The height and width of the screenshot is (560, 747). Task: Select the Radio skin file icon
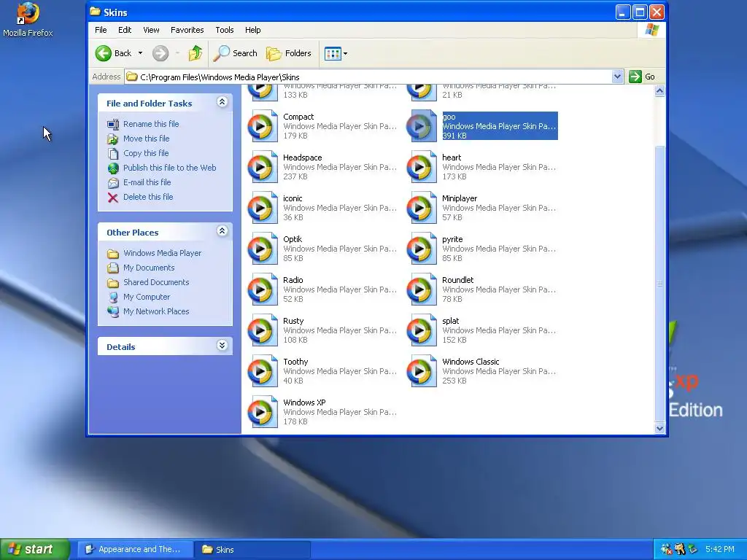click(263, 289)
